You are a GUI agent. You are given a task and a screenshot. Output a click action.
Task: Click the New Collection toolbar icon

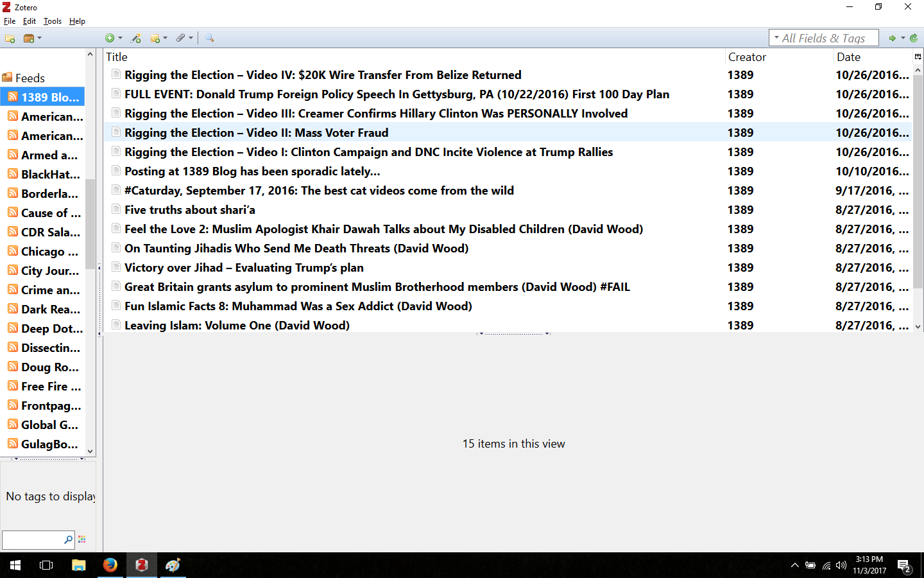tap(10, 39)
